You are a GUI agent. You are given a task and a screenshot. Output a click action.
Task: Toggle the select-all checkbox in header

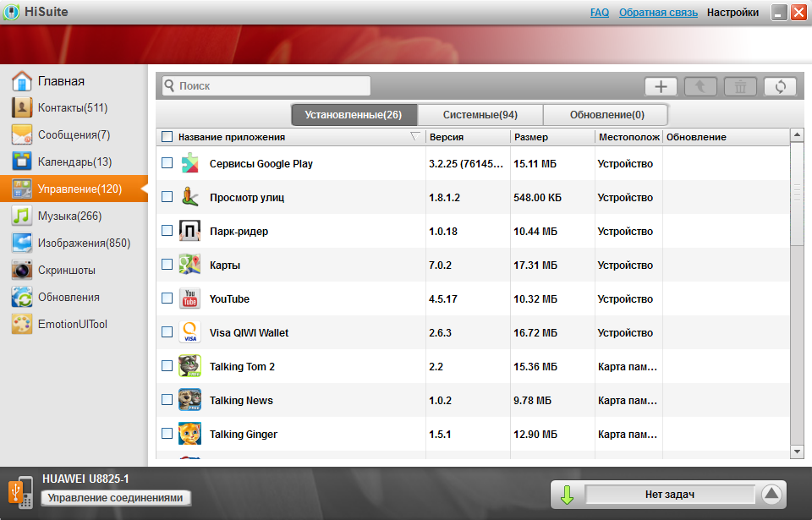coord(167,137)
